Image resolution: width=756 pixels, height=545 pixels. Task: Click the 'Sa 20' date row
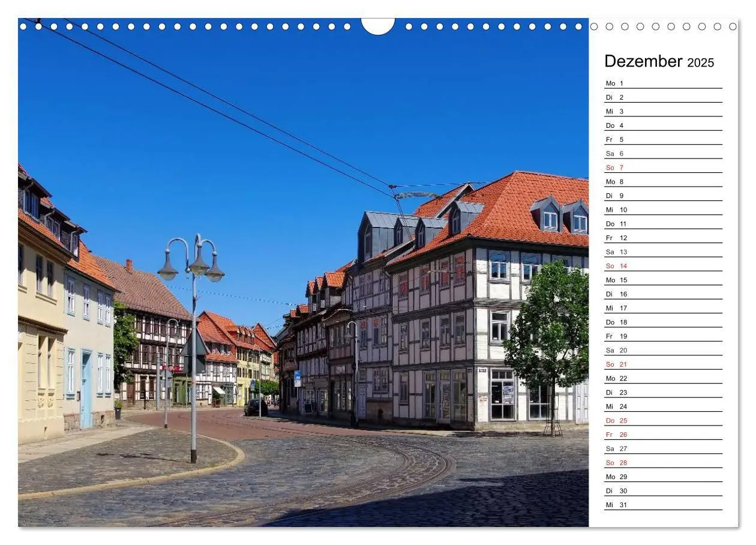coord(663,351)
